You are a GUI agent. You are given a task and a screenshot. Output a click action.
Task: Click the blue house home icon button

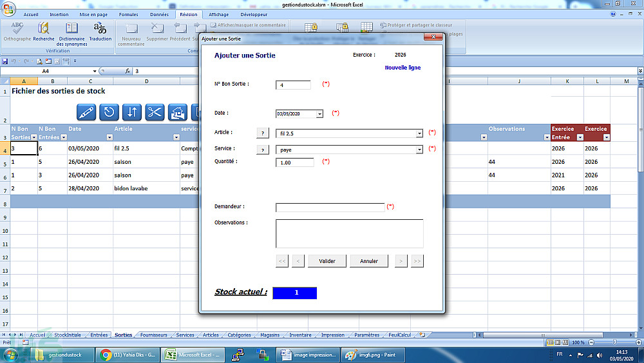pos(178,112)
